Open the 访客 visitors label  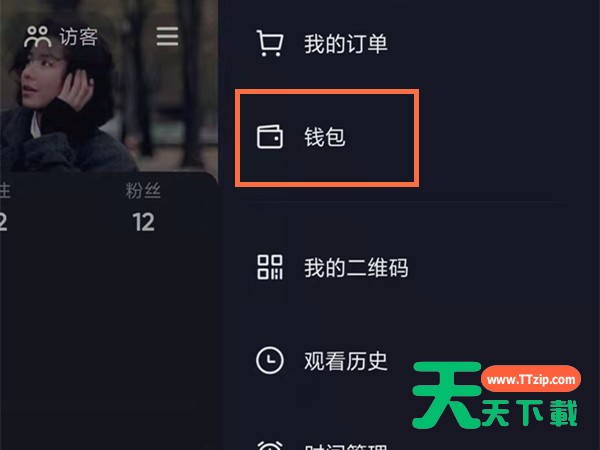pos(78,37)
